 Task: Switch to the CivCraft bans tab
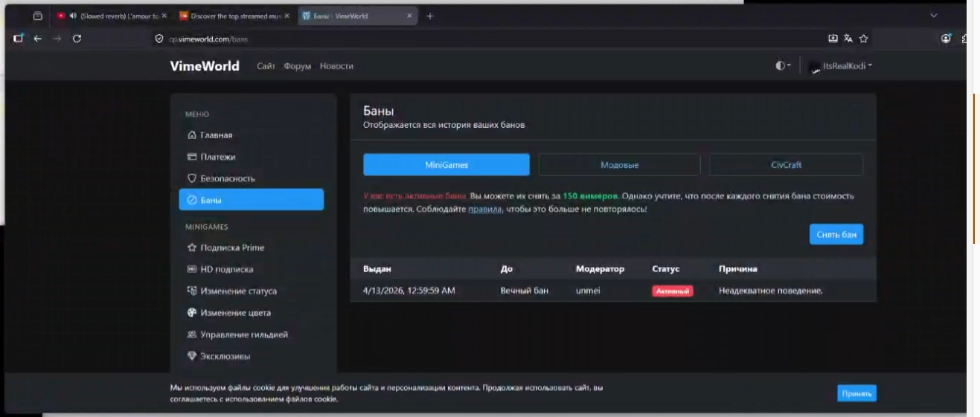786,165
